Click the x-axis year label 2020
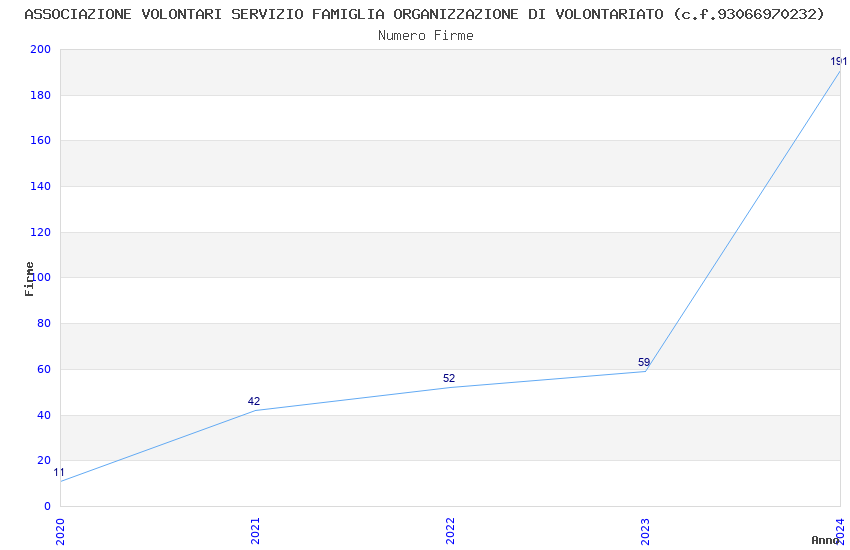The height and width of the screenshot is (550, 850). tap(60, 532)
